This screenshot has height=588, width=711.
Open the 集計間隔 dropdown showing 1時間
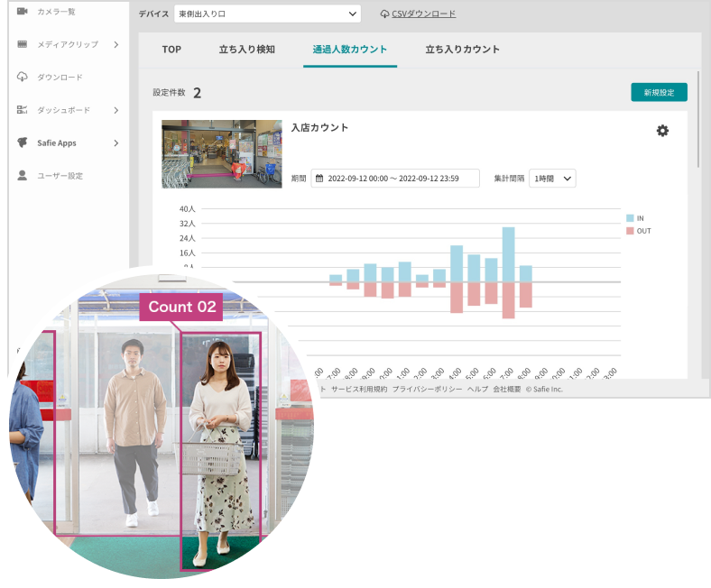552,179
